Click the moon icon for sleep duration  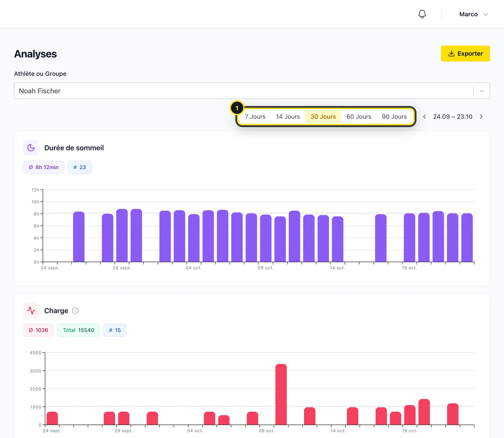pyautogui.click(x=31, y=148)
